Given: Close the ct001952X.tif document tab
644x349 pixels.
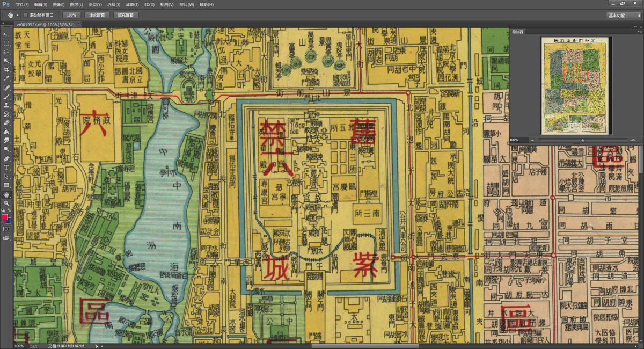Looking at the screenshot, I should [78, 24].
